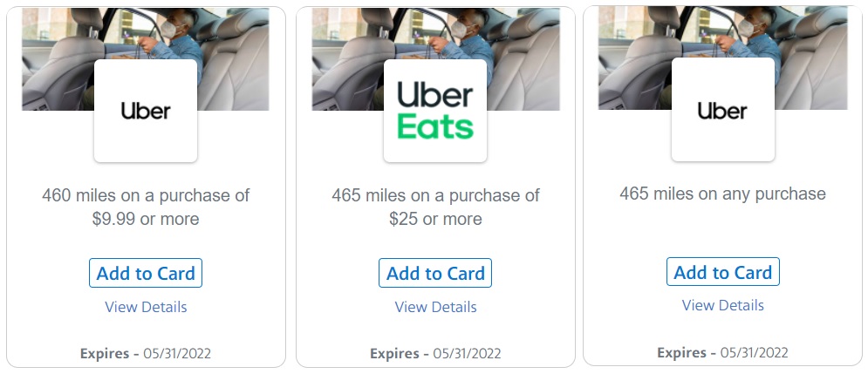Click the Uber Eats logo
868x374 pixels.
pyautogui.click(x=435, y=111)
